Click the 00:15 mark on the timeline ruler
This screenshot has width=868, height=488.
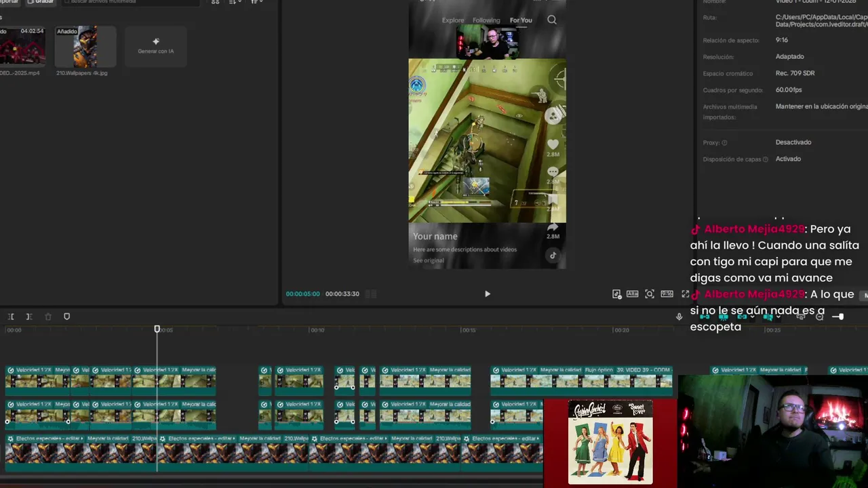pyautogui.click(x=469, y=330)
